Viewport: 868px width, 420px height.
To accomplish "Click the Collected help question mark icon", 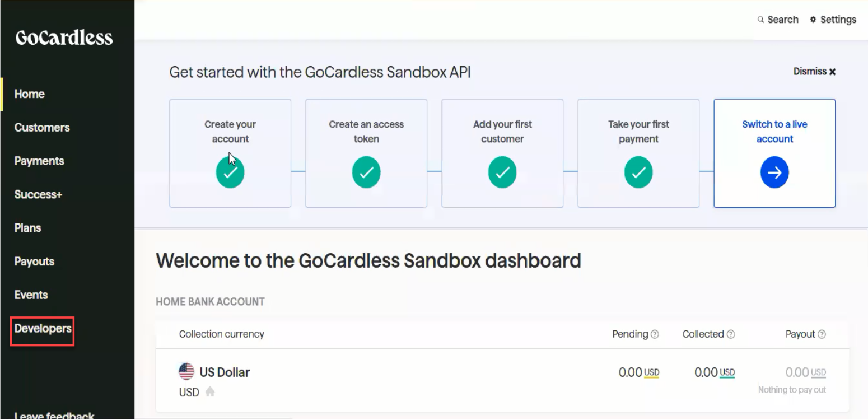I will pyautogui.click(x=731, y=334).
